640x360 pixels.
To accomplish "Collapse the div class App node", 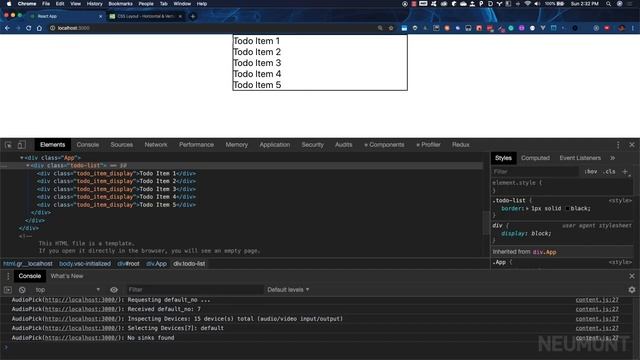I will tap(22, 158).
